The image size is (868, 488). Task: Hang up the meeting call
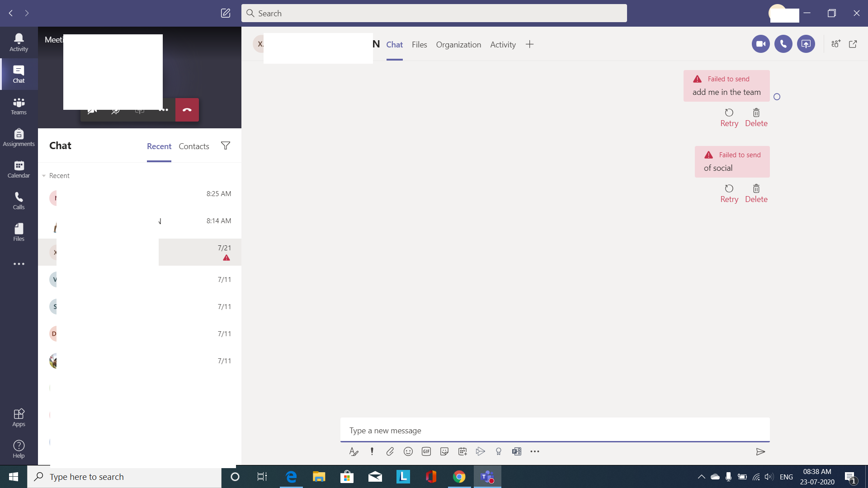click(x=187, y=110)
